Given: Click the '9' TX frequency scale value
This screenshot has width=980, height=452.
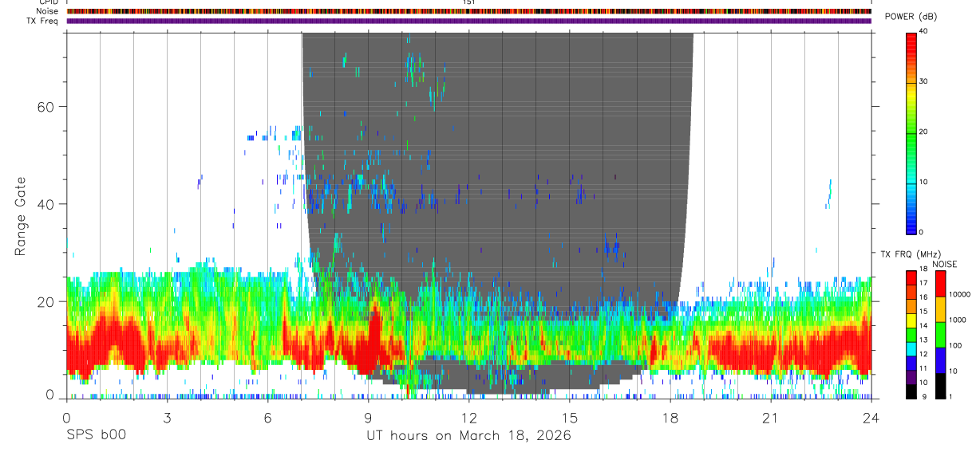Looking at the screenshot, I should (x=923, y=397).
